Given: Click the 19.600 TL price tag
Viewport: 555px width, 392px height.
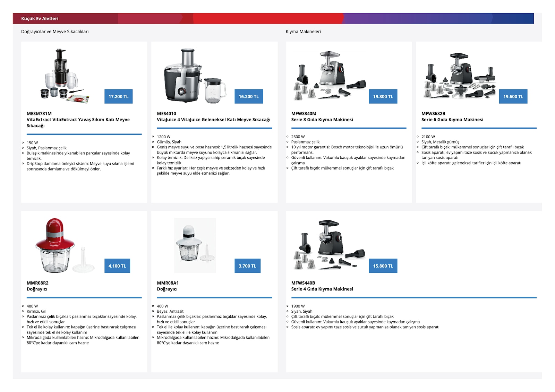Looking at the screenshot, I should (513, 96).
